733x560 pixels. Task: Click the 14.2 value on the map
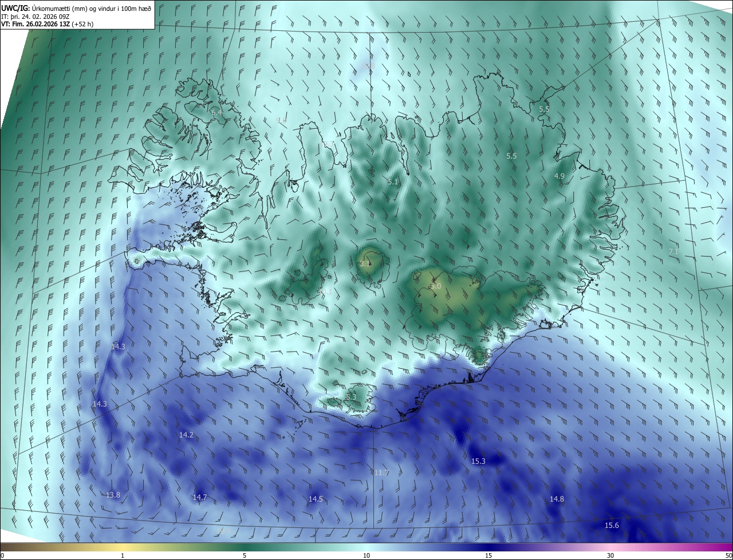186,435
